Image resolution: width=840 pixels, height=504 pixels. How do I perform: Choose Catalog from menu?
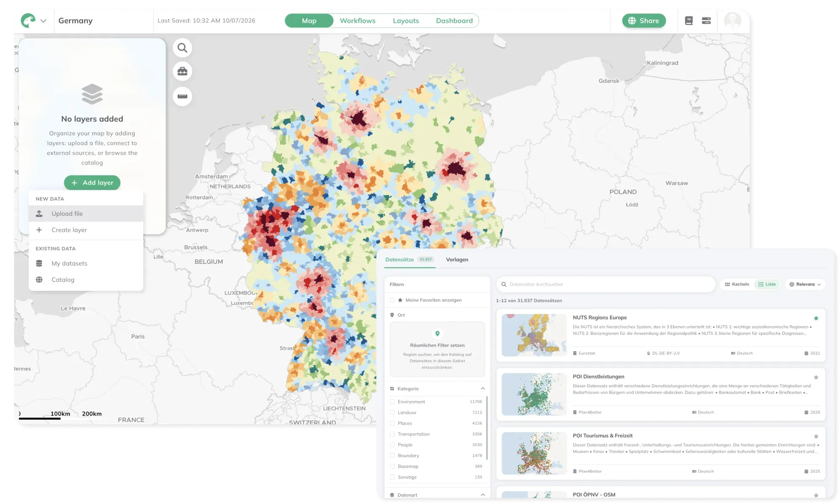86,279
